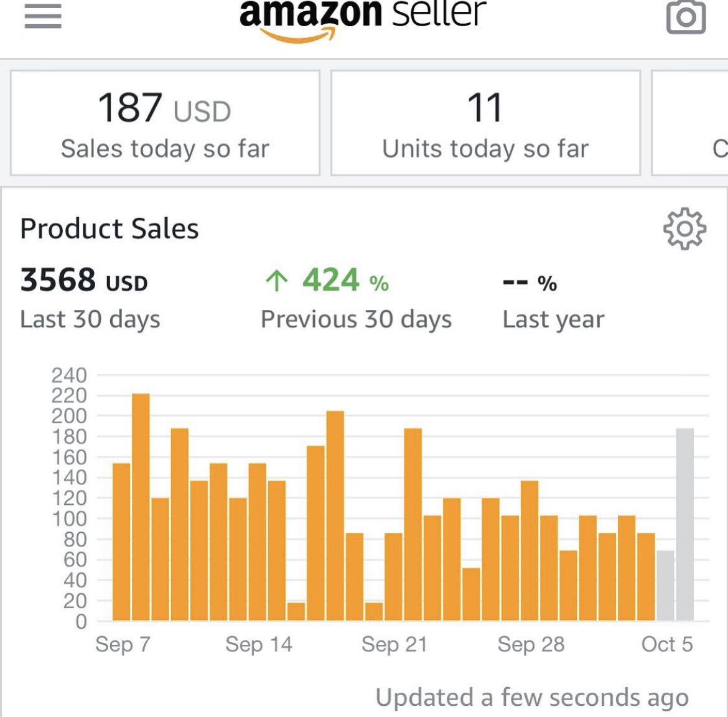Open the hamburger navigation menu
The image size is (728, 717).
click(x=43, y=16)
